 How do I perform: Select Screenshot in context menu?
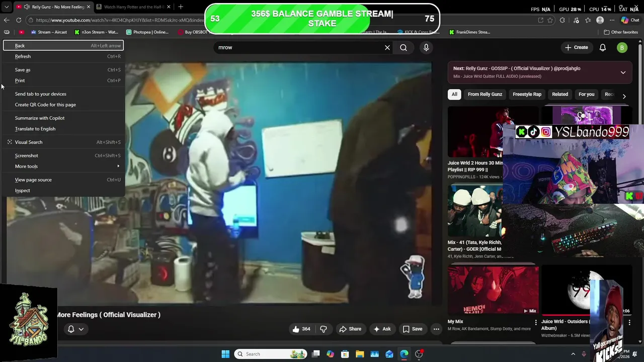pyautogui.click(x=63, y=156)
